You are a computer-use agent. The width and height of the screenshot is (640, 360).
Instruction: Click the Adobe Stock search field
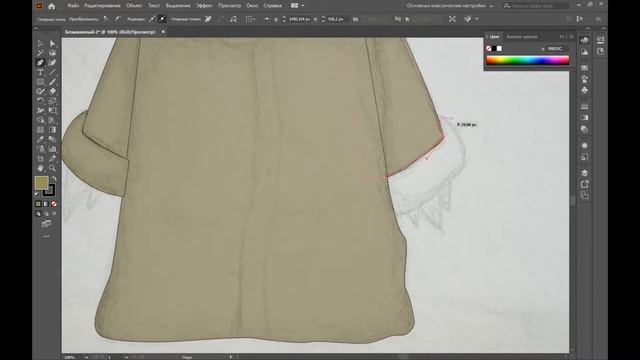(x=536, y=6)
